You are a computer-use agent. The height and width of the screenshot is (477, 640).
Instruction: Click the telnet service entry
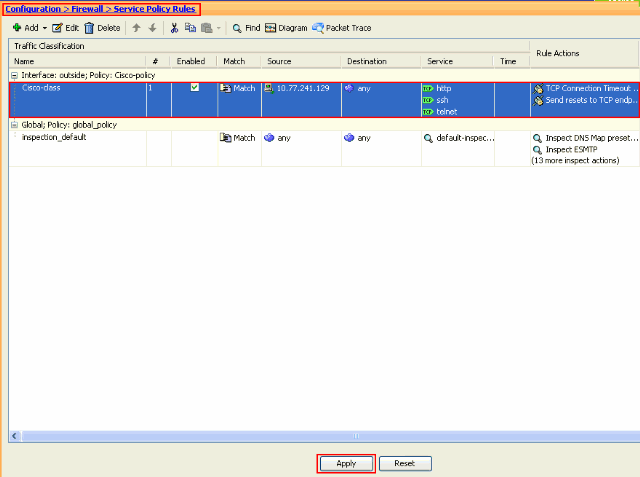click(x=447, y=112)
